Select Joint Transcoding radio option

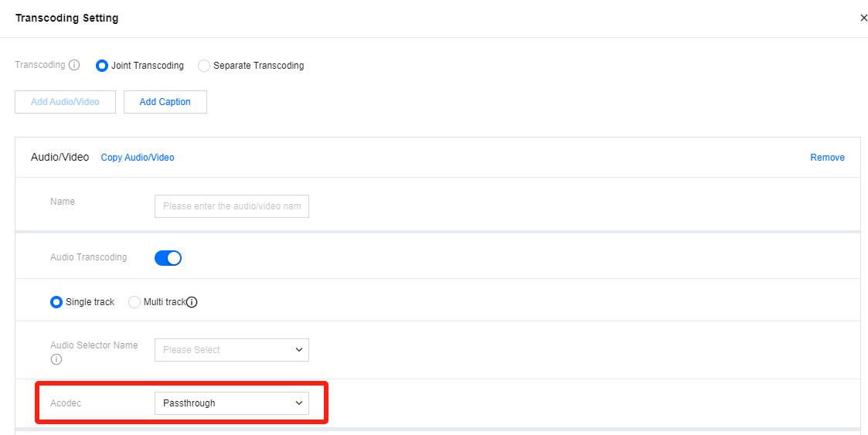(x=101, y=66)
